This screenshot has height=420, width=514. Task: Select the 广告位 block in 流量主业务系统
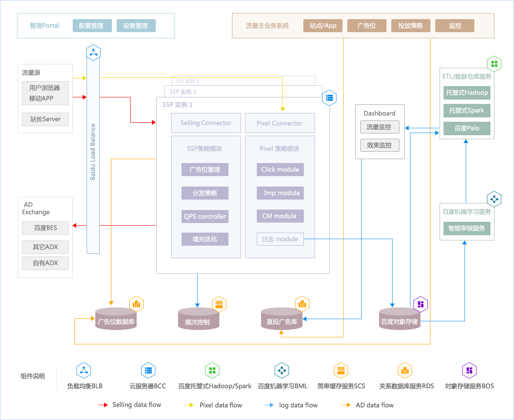click(367, 26)
